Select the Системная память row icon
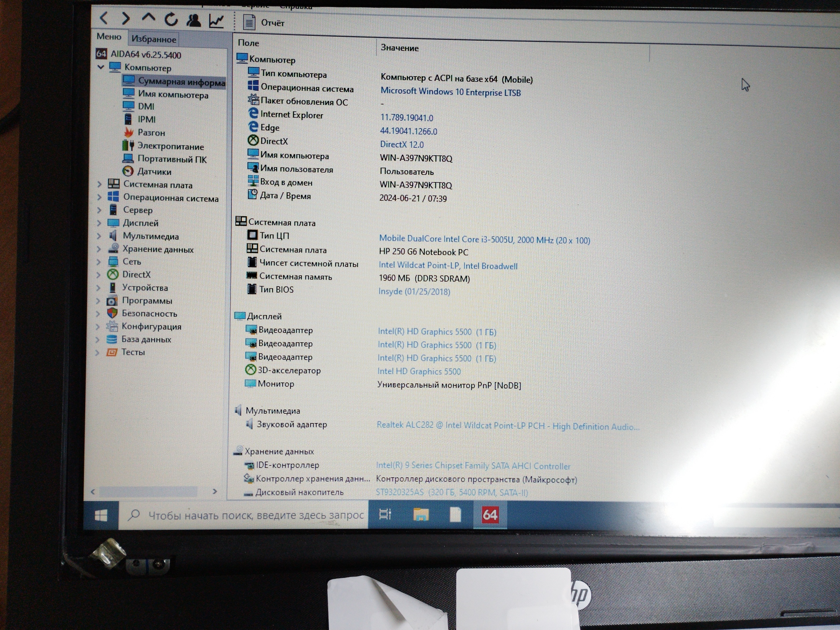840x630 pixels. click(x=252, y=276)
